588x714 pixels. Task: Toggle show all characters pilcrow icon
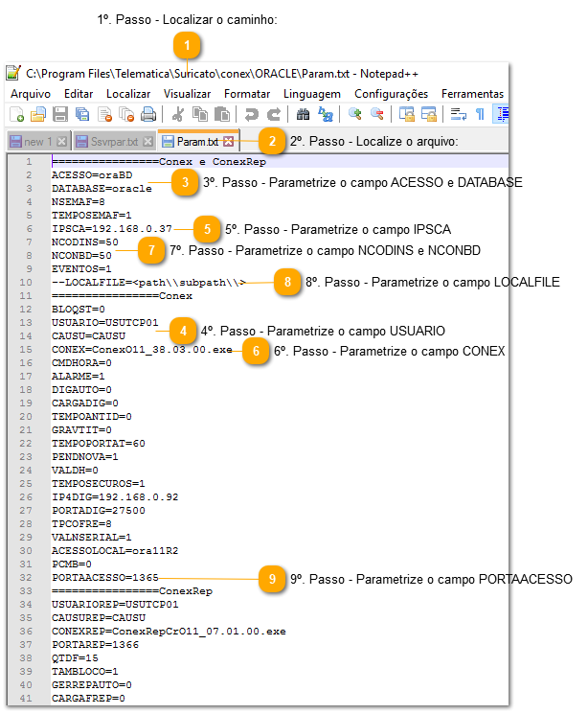coord(480,115)
